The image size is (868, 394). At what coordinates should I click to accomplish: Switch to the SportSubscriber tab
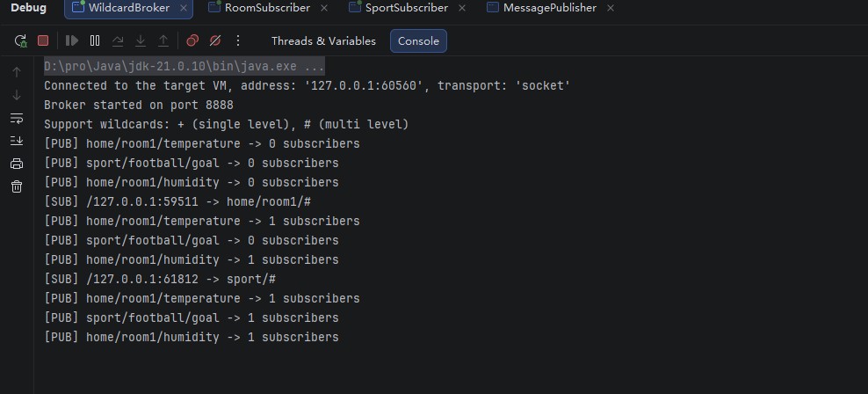[x=406, y=8]
